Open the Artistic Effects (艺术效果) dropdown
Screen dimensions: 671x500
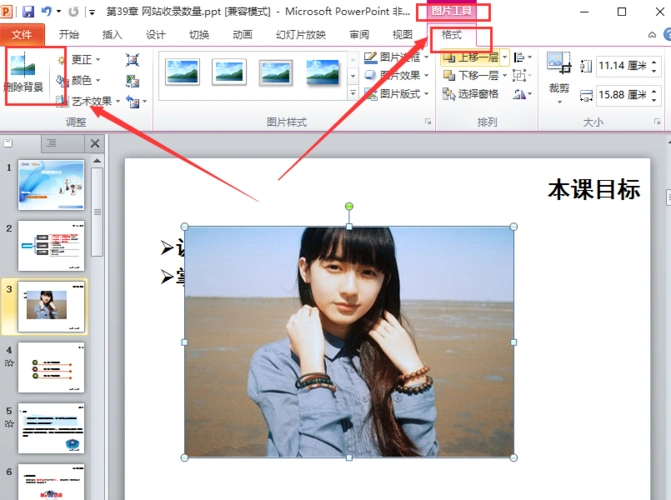click(89, 101)
